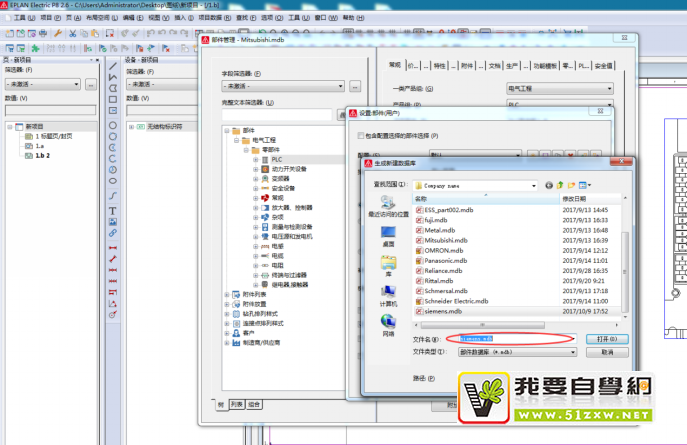Screen dimensions: 687x445
Task: Click the print icon in top toolbar
Action: click(43, 33)
